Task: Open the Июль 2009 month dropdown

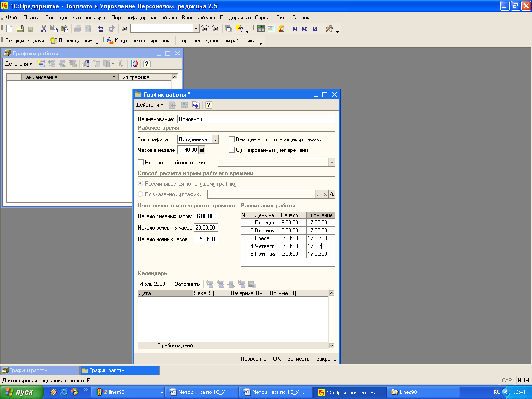Action: pyautogui.click(x=154, y=284)
